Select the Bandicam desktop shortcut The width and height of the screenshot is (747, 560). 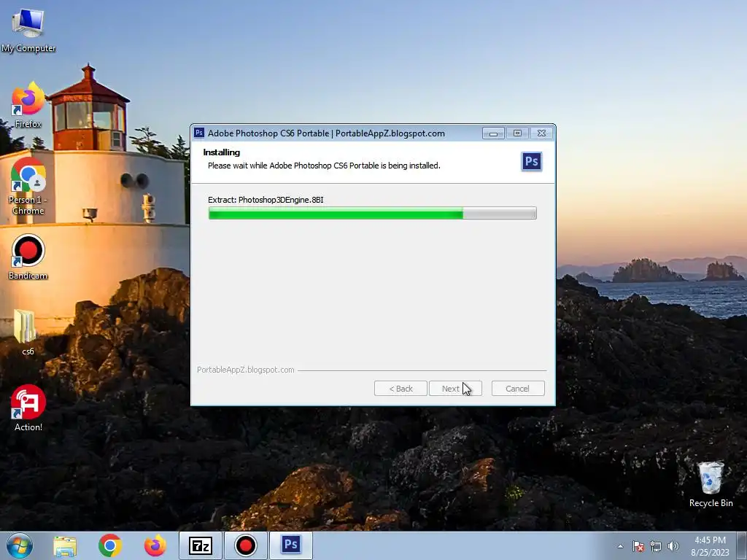coord(28,257)
